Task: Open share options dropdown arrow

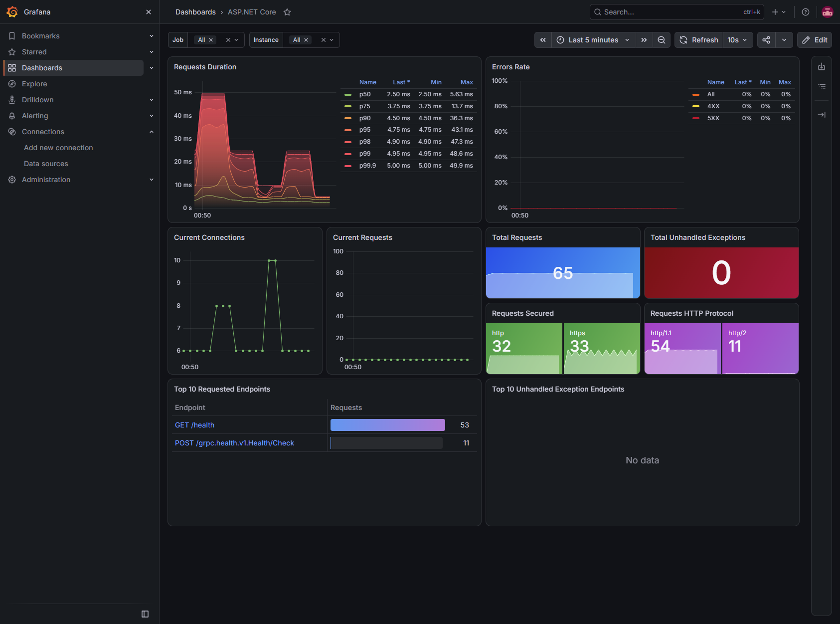Action: (x=784, y=40)
